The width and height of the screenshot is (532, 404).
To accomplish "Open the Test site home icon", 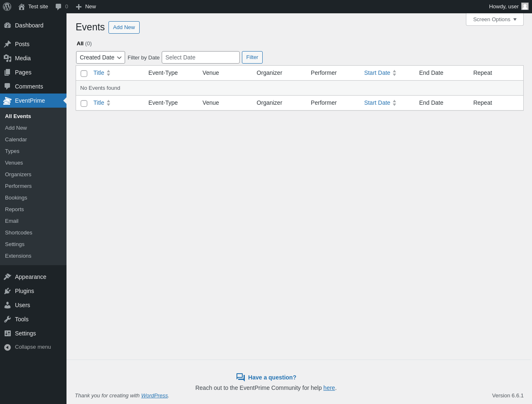I will (x=22, y=7).
